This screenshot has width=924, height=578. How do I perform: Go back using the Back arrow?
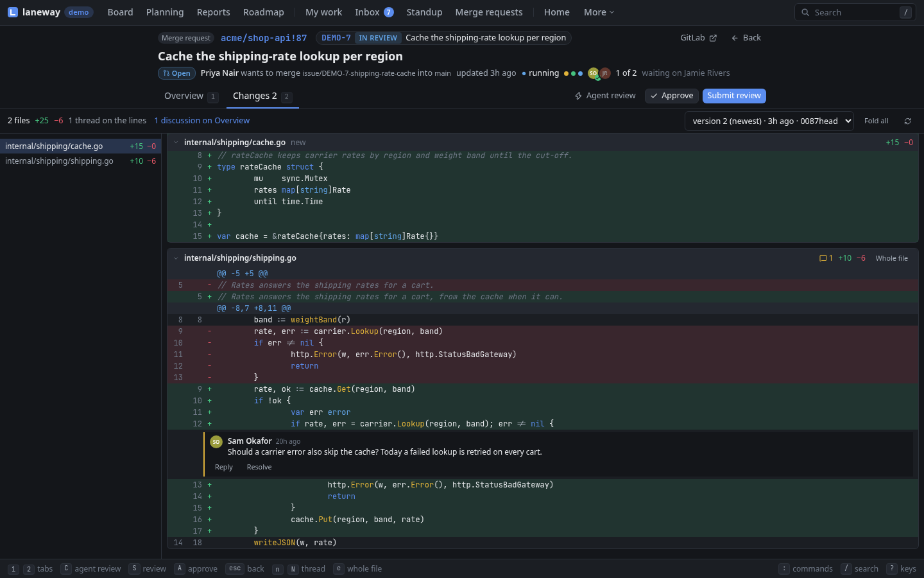pos(746,38)
